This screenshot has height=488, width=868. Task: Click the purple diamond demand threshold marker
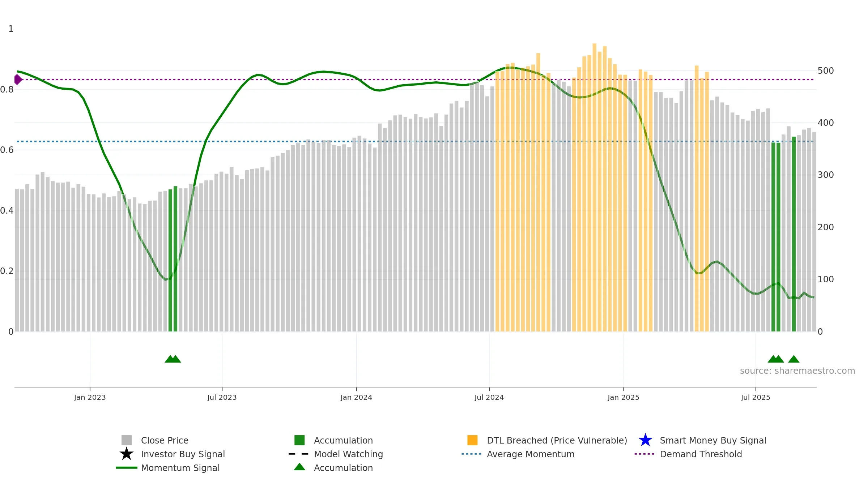(18, 80)
